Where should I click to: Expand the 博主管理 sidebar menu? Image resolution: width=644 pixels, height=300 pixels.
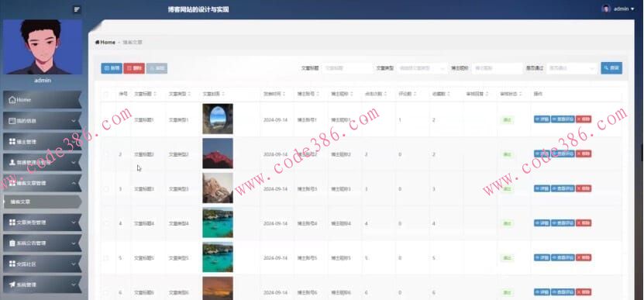(43, 142)
